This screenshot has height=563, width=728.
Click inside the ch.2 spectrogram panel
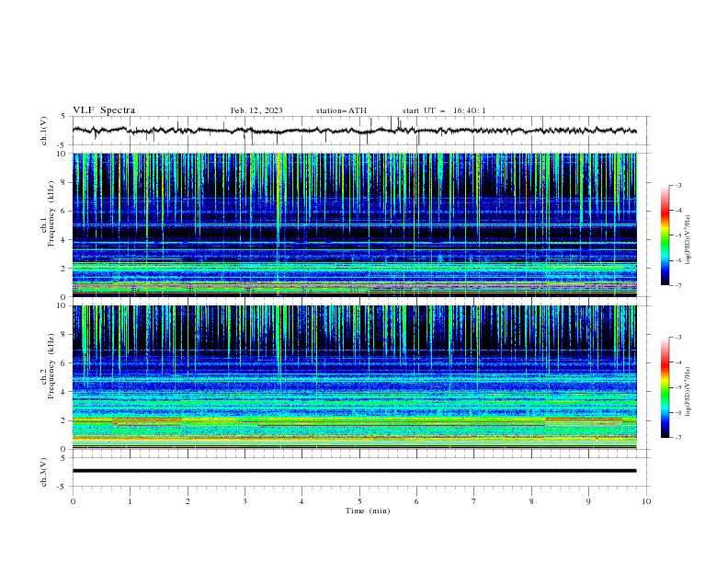point(354,377)
